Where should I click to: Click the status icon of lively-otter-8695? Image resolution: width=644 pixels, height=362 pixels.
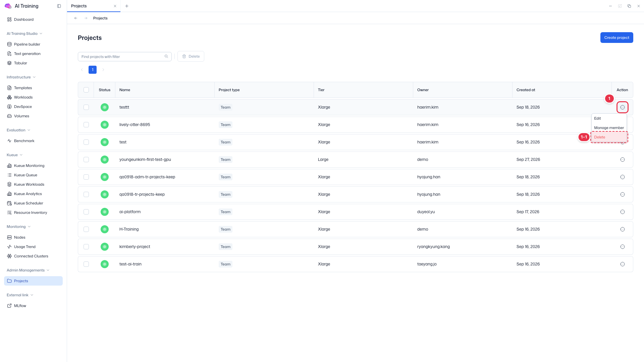(x=105, y=125)
